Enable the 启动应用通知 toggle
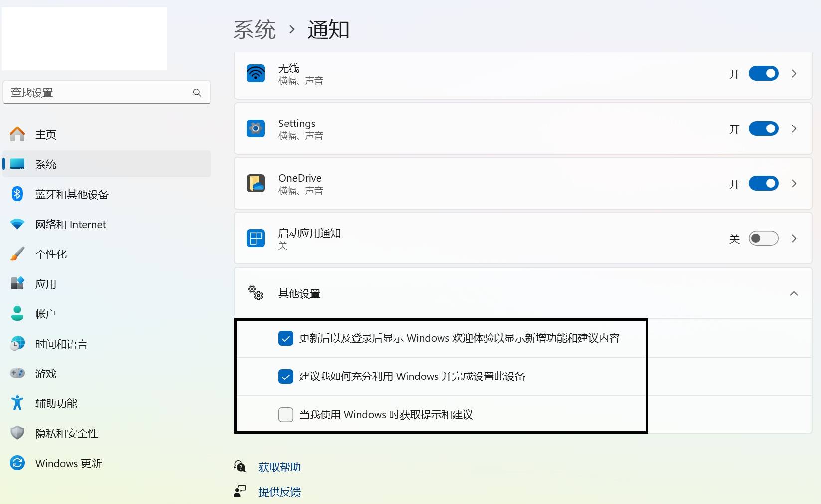 coord(763,239)
